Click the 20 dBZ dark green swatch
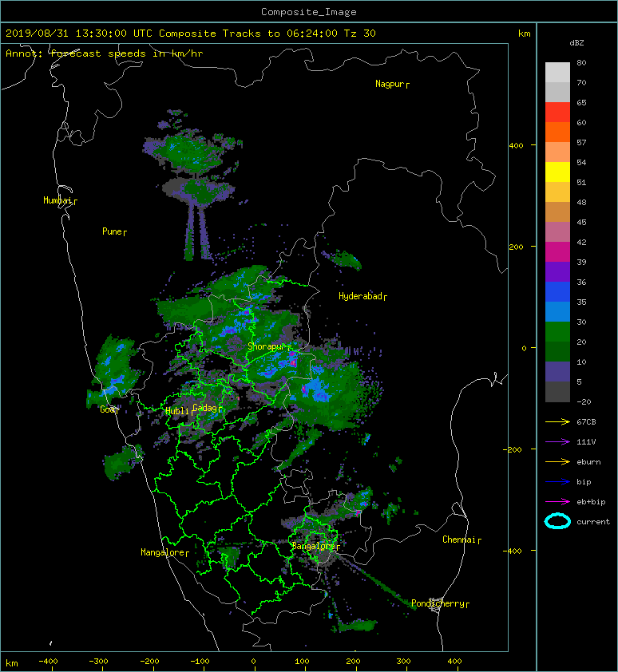 [x=557, y=351]
